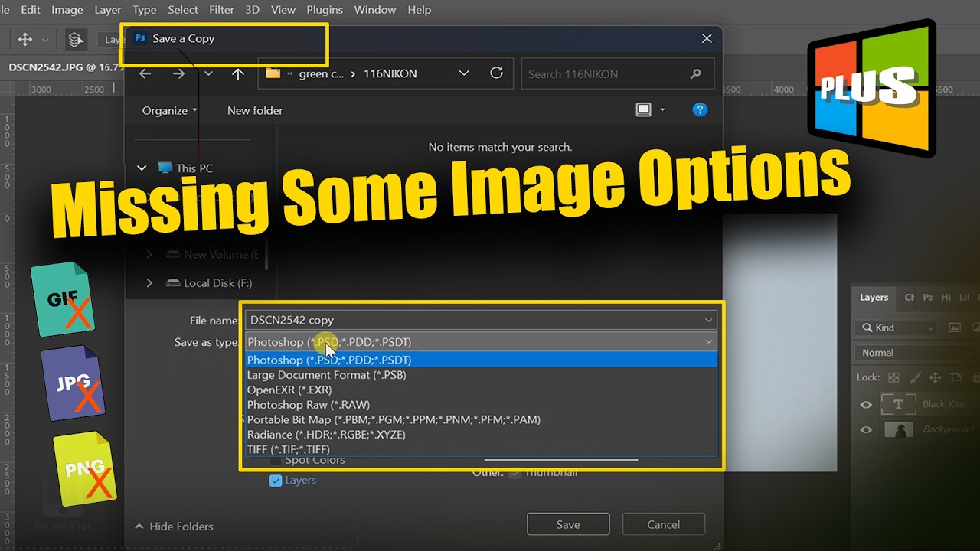Click the Search 116NIKON field
The height and width of the screenshot is (551, 980).
pyautogui.click(x=616, y=74)
